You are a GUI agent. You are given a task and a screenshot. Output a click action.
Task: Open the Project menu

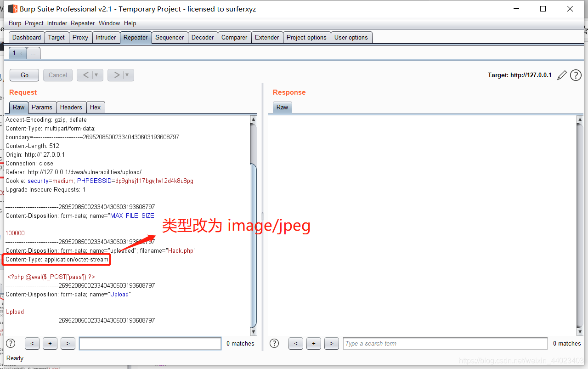pos(34,23)
